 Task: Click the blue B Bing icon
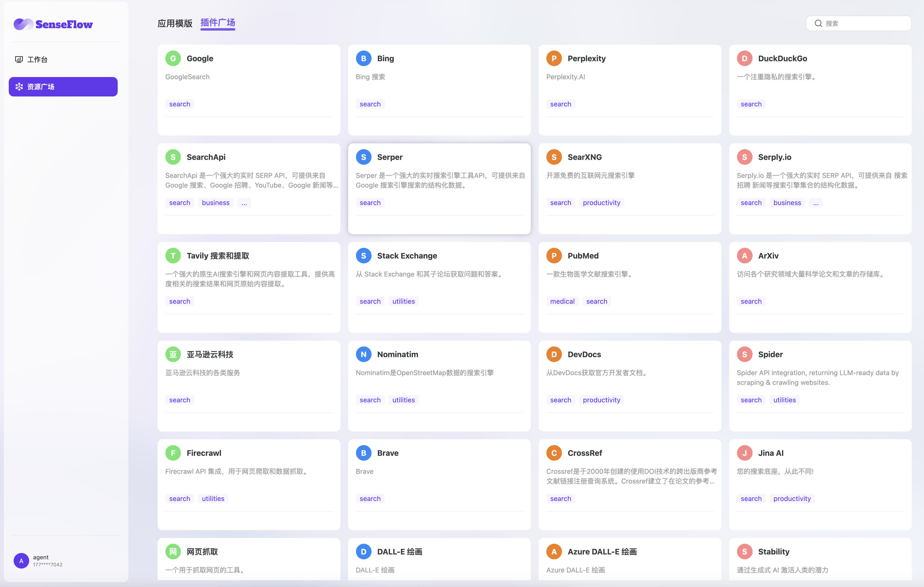pyautogui.click(x=363, y=58)
